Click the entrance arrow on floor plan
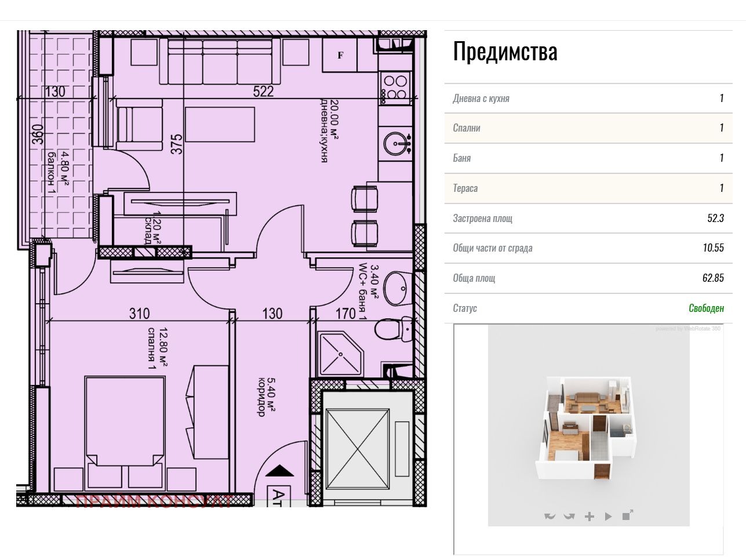 (279, 471)
